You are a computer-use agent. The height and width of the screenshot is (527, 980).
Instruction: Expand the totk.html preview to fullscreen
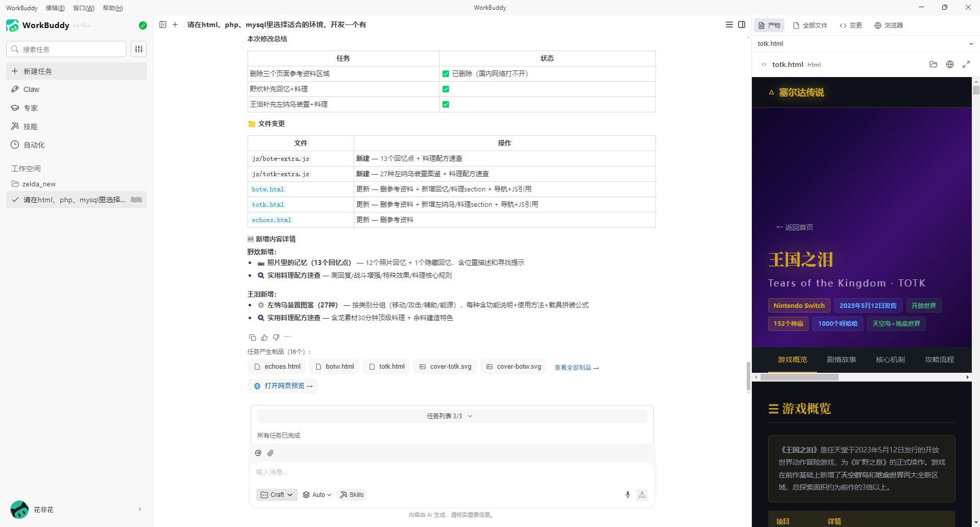coord(966,64)
